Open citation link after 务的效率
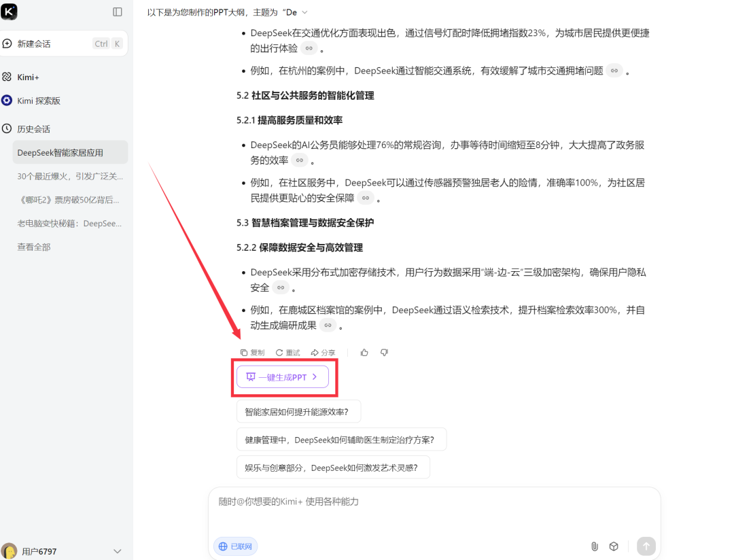The width and height of the screenshot is (734, 560). pos(300,160)
